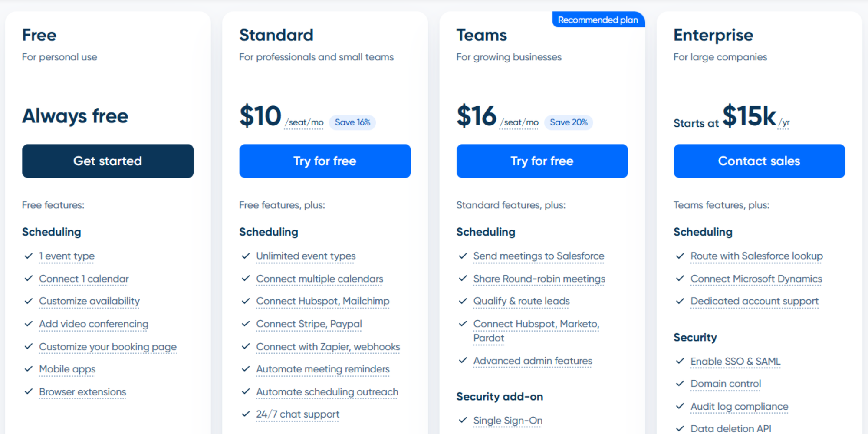
Task: Open Route with Salesforce lookup link
Action: 756,256
